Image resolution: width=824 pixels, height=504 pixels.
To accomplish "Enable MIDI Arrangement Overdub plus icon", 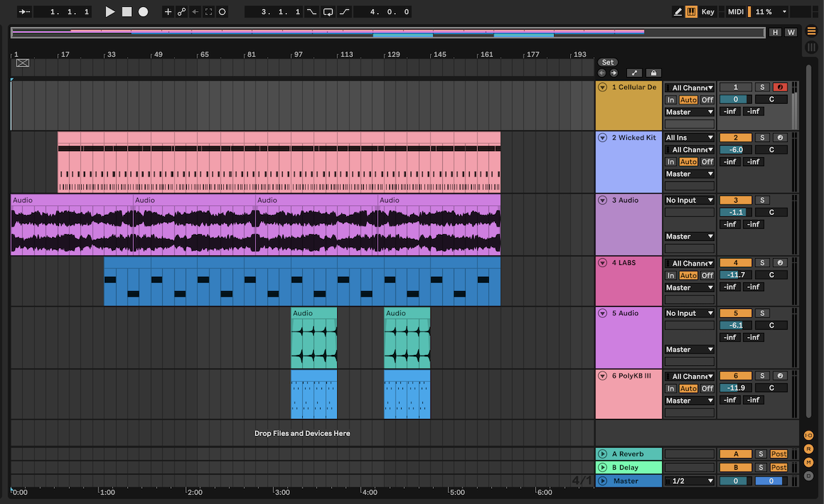I will [x=168, y=12].
